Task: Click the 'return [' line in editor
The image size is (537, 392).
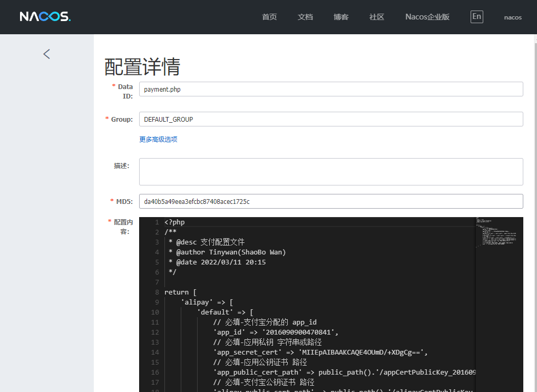Action: [180, 292]
